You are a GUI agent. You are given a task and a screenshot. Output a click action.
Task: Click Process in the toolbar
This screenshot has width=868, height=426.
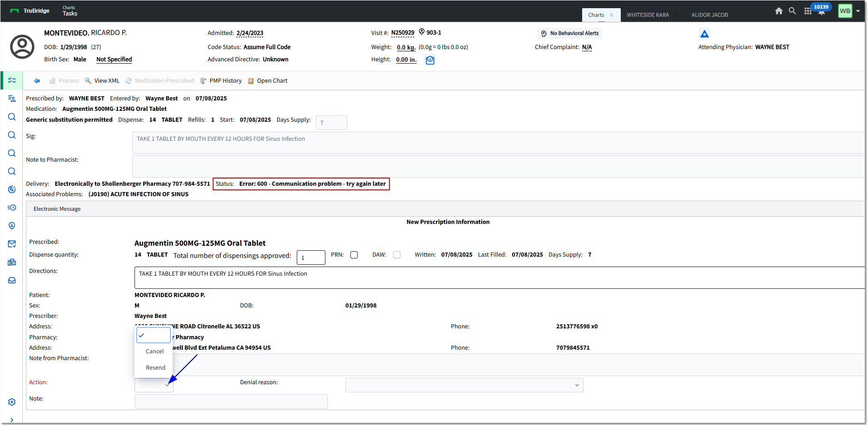[64, 81]
